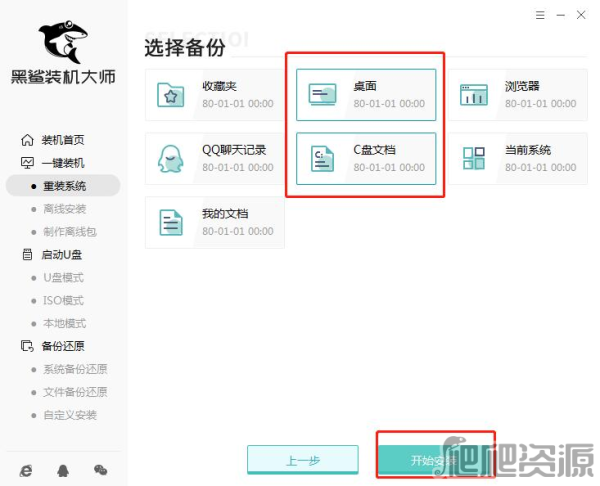Click the 选择备份 page heading
The image size is (600, 486).
(185, 48)
